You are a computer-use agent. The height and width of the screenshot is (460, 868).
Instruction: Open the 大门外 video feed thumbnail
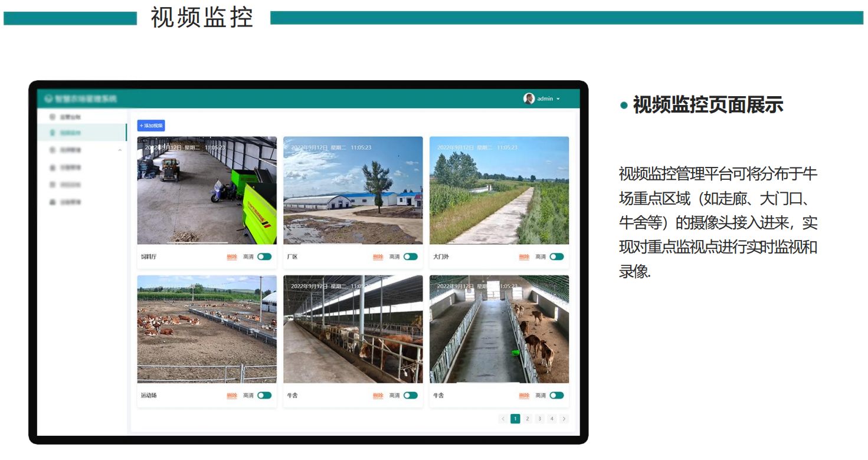click(x=499, y=190)
